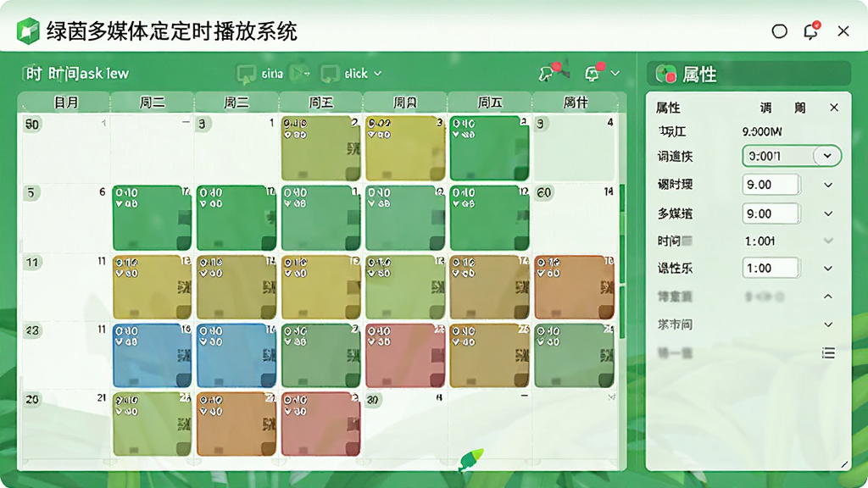Click the clock icon on week 20 red event
Viewport: 868px width, 488px height.
(288, 400)
